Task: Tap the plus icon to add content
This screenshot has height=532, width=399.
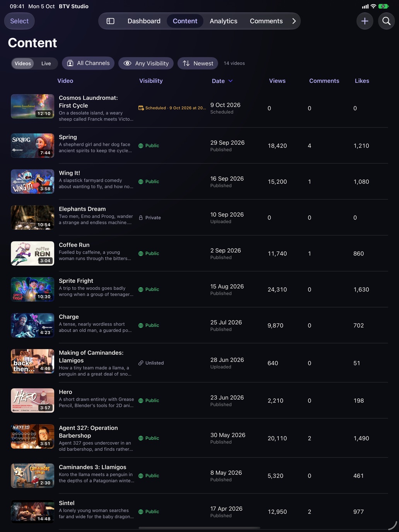Action: 365,21
